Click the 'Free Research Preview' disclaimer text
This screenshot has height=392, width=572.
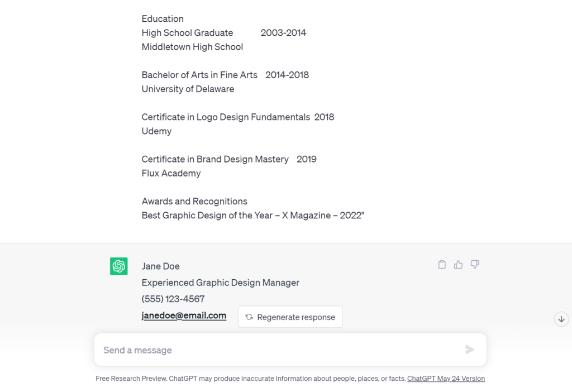pyautogui.click(x=251, y=379)
